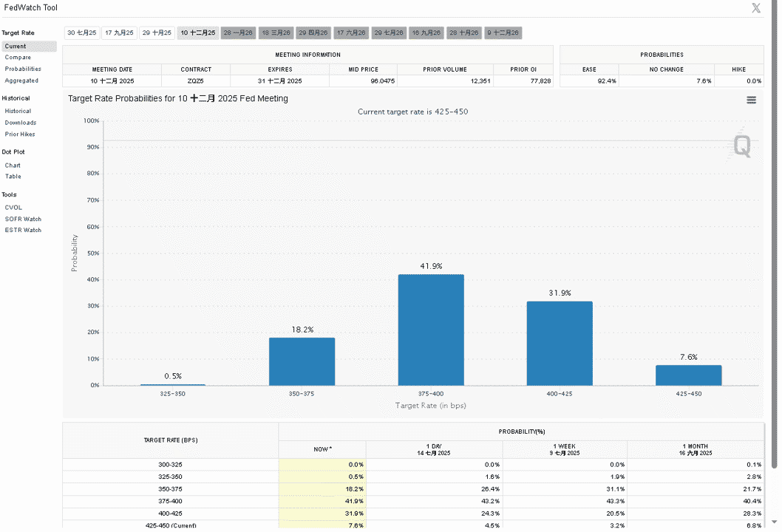Open ESTR Watch tool link
This screenshot has width=782, height=532.
click(23, 230)
